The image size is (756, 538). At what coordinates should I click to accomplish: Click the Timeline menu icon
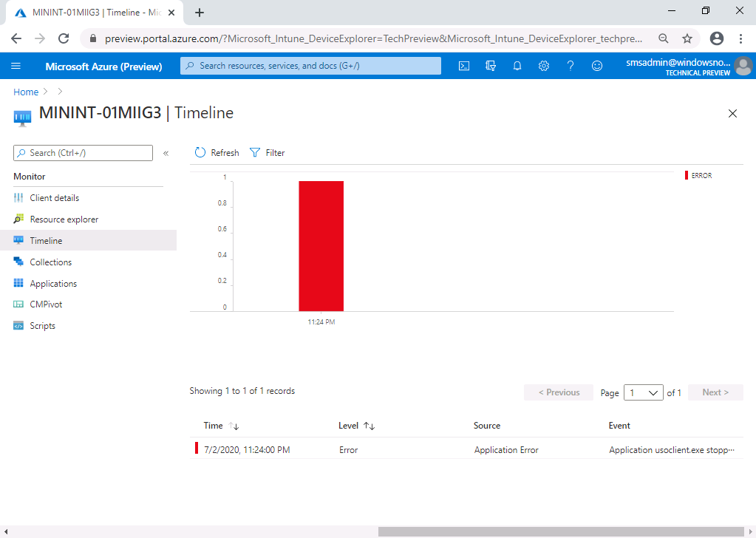(18, 240)
